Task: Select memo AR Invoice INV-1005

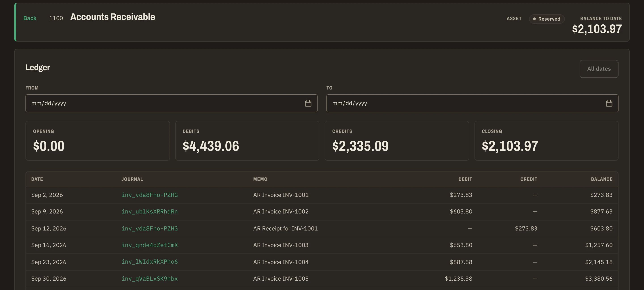Action: pyautogui.click(x=281, y=279)
